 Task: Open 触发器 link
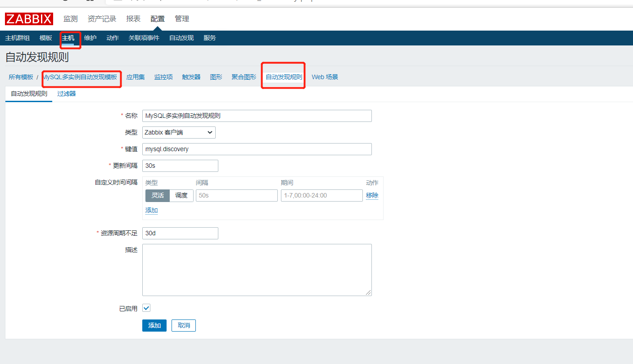click(191, 77)
